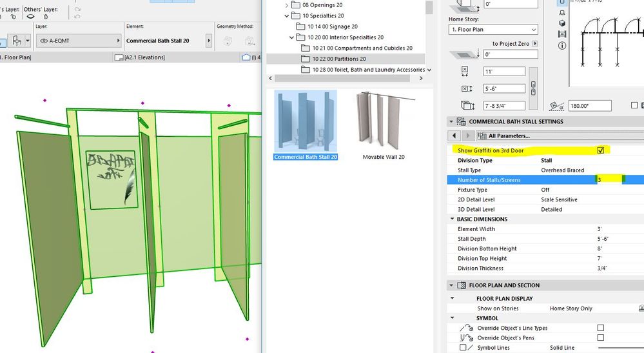This screenshot has height=353, width=644.
Task: Uncheck Show Graffiti on 3rd Door
Action: click(600, 150)
